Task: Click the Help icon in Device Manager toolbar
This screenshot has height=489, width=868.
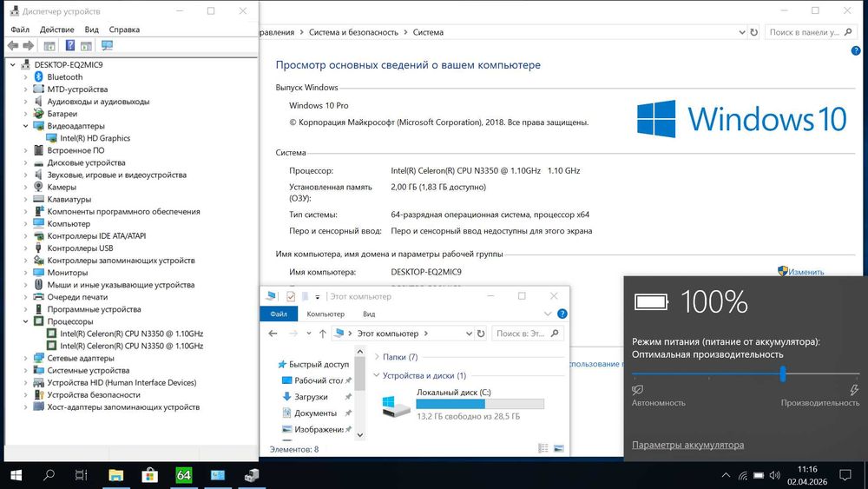Action: [70, 45]
